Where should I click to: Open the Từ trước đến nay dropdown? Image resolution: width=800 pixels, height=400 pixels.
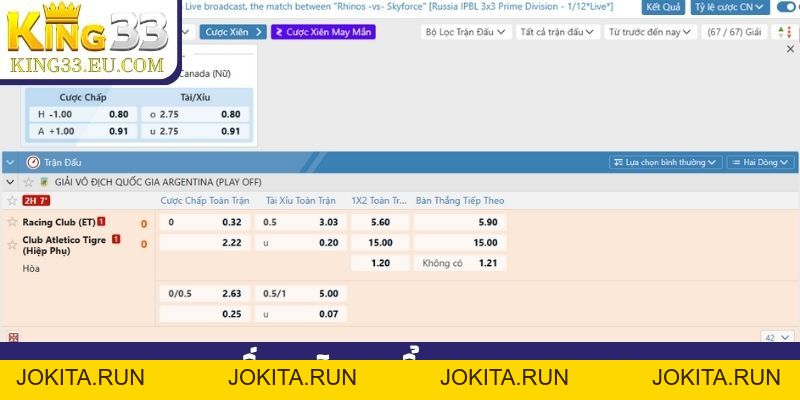coord(651,32)
